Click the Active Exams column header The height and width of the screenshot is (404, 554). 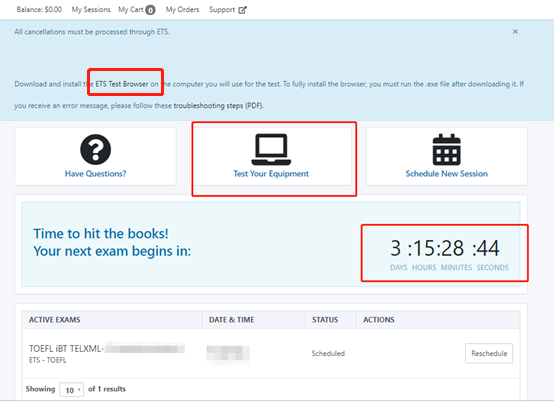(55, 320)
